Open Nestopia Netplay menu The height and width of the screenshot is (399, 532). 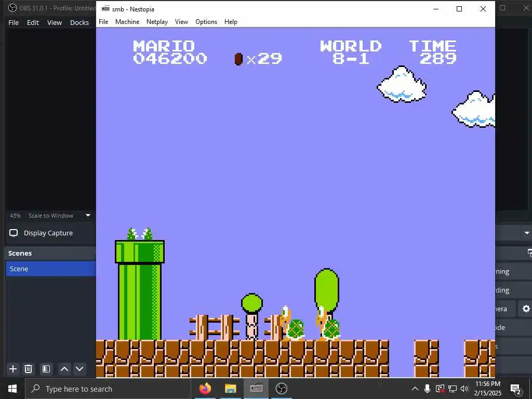tap(157, 22)
